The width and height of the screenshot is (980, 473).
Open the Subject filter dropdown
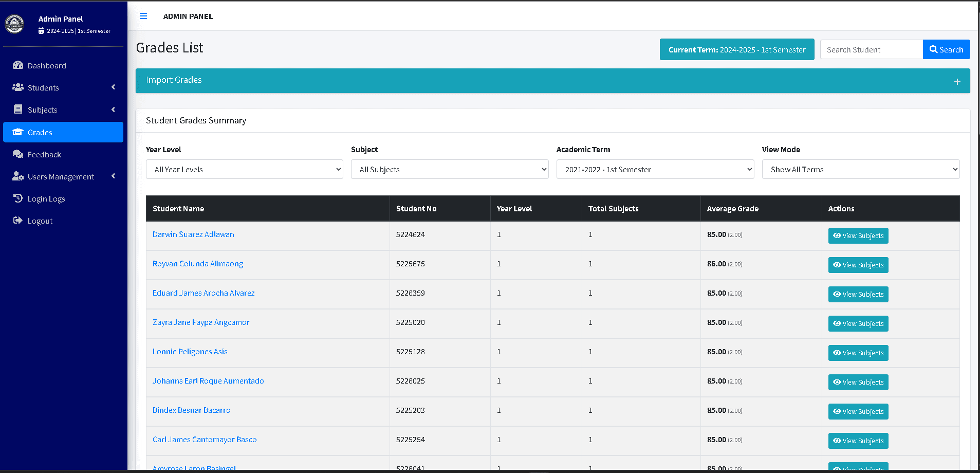point(450,169)
